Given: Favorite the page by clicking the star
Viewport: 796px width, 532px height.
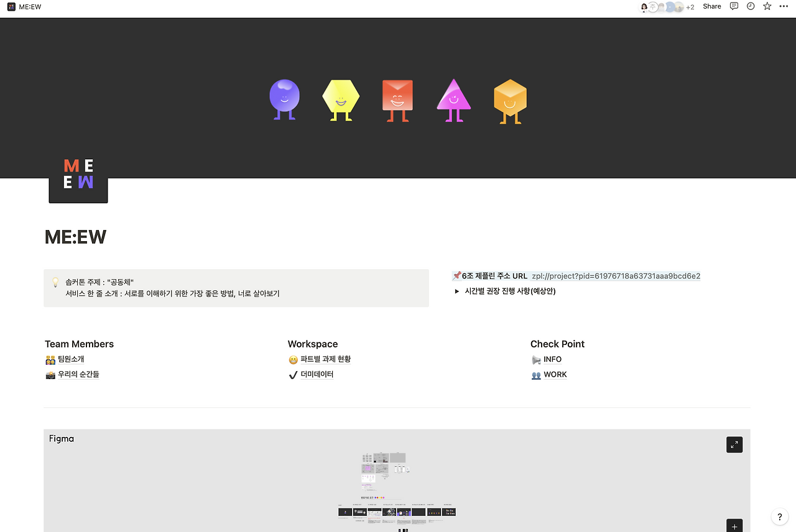Looking at the screenshot, I should (767, 6).
